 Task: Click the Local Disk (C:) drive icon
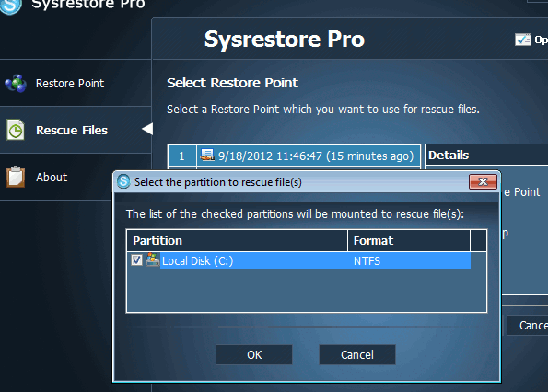pyautogui.click(x=152, y=260)
